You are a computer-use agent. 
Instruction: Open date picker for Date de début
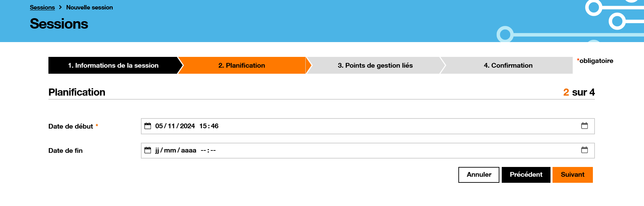(x=584, y=126)
